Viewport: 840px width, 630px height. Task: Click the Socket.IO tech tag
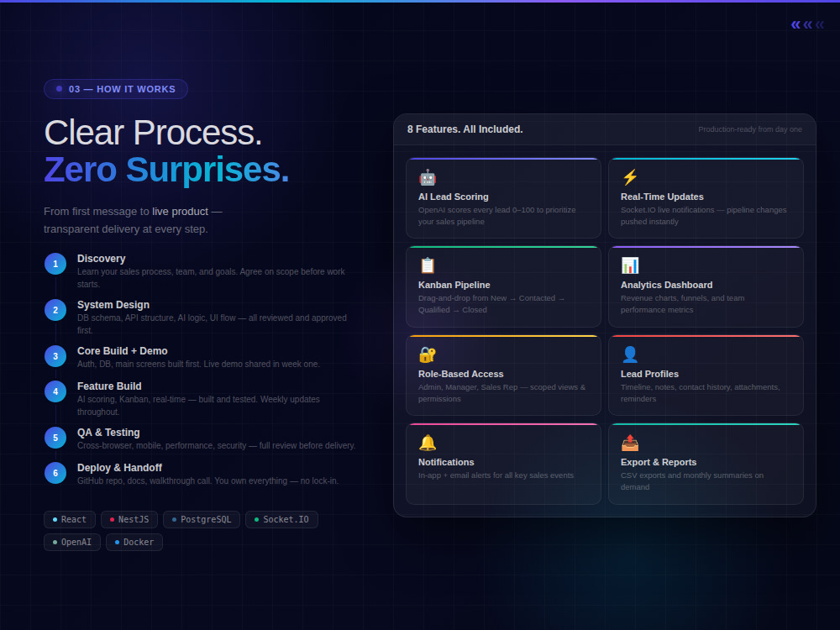coord(281,519)
